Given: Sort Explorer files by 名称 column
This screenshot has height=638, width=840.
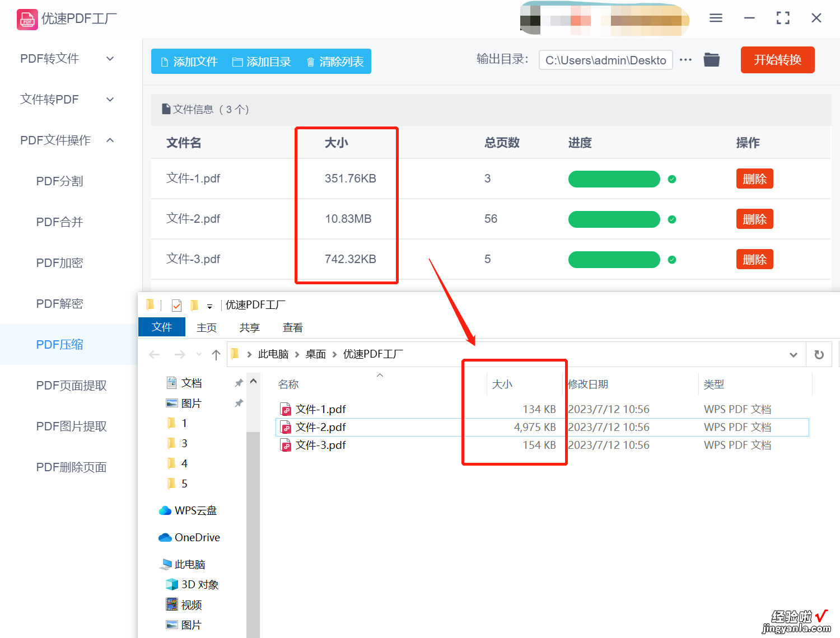Looking at the screenshot, I should click(288, 384).
